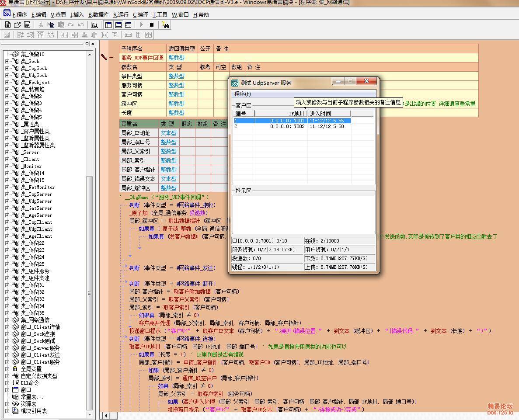Expand the 类_Sock tree node
This screenshot has height=420, width=519.
[x=7, y=61]
